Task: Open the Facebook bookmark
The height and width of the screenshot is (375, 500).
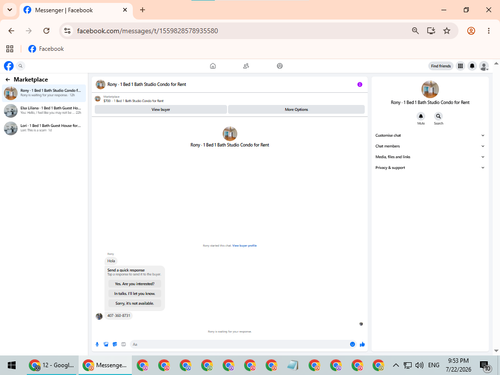Action: click(x=46, y=49)
